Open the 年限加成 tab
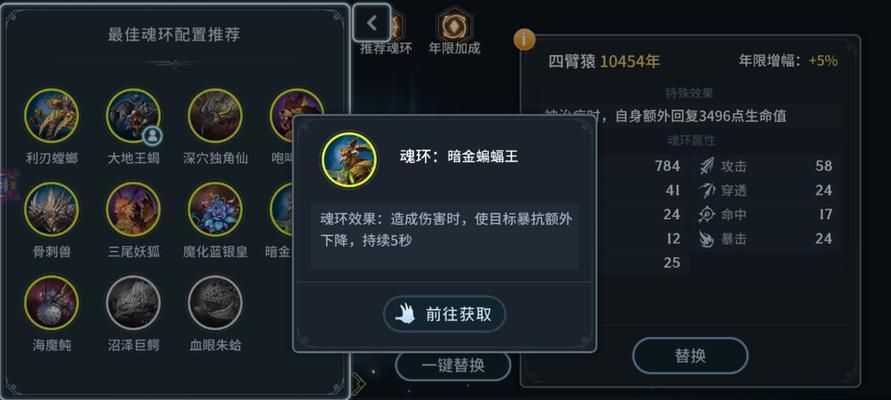The width and height of the screenshot is (891, 400). (x=455, y=32)
